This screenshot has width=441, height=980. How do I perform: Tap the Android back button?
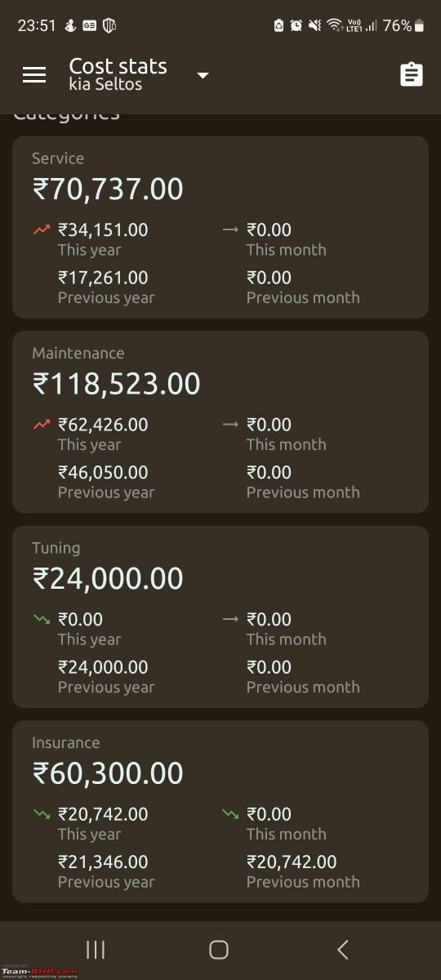[x=343, y=949]
